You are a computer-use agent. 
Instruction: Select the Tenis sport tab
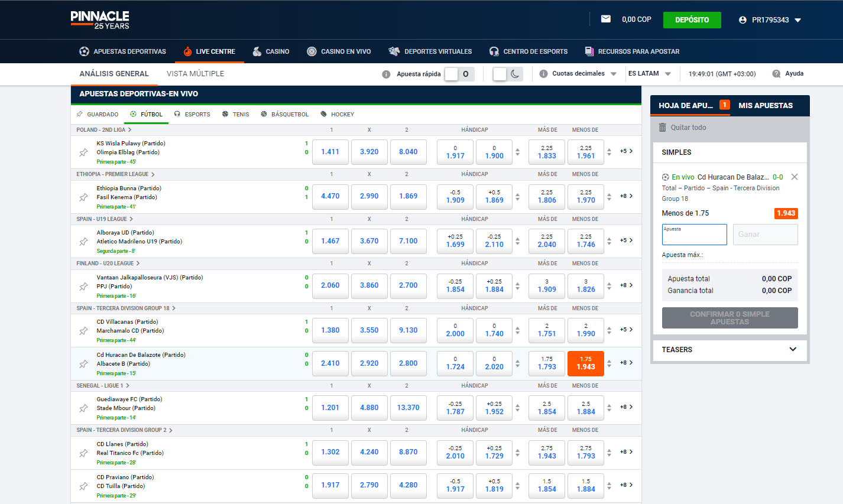(x=235, y=114)
